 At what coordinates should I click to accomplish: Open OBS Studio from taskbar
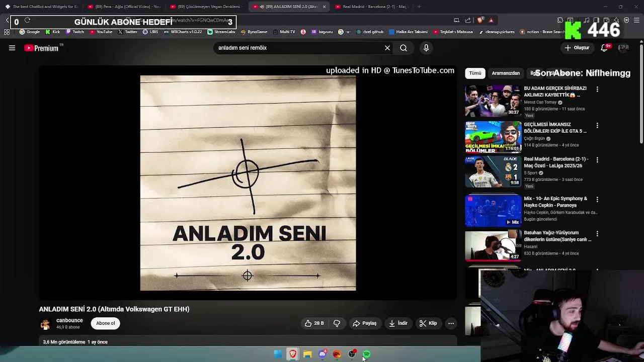(x=352, y=354)
